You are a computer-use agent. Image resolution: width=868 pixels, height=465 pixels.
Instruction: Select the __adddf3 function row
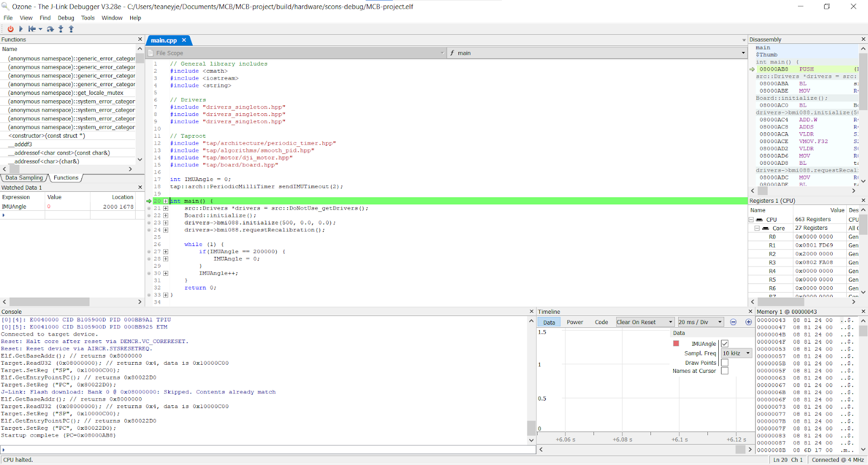68,144
